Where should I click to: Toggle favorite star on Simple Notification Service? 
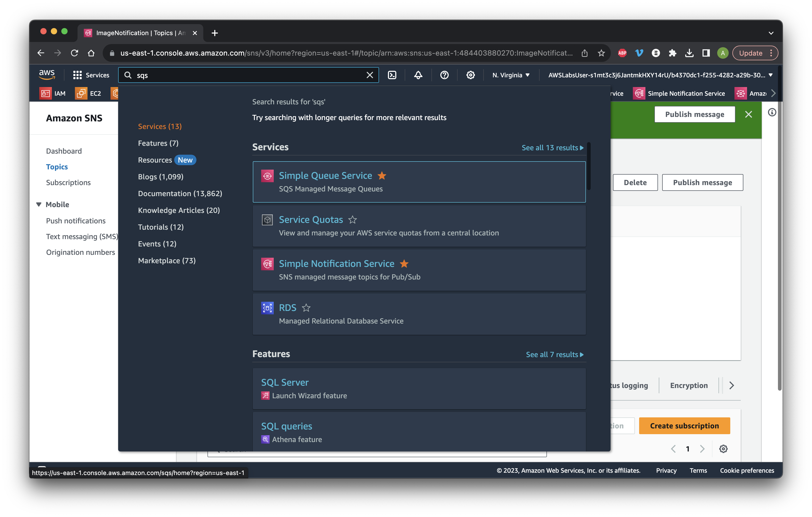point(404,263)
